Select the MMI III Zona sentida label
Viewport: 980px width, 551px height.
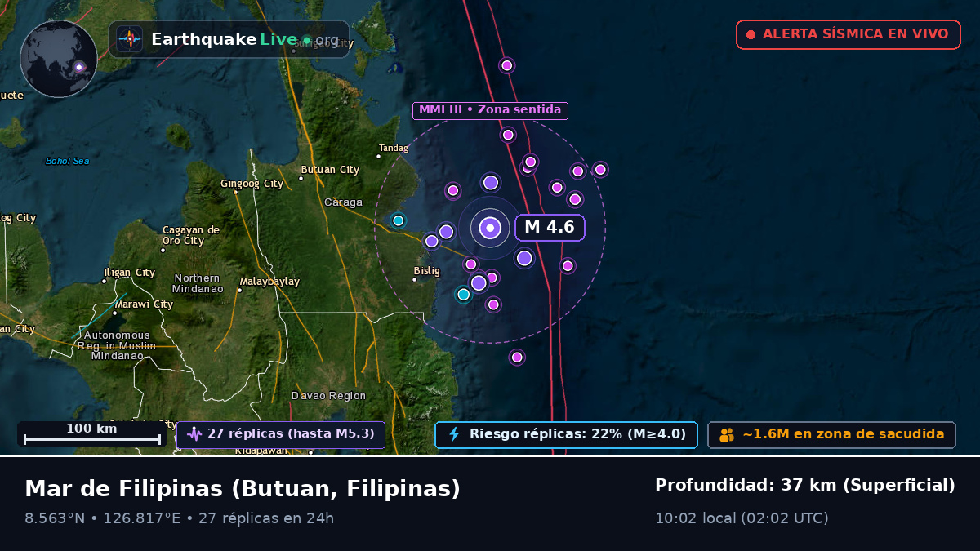coord(490,110)
